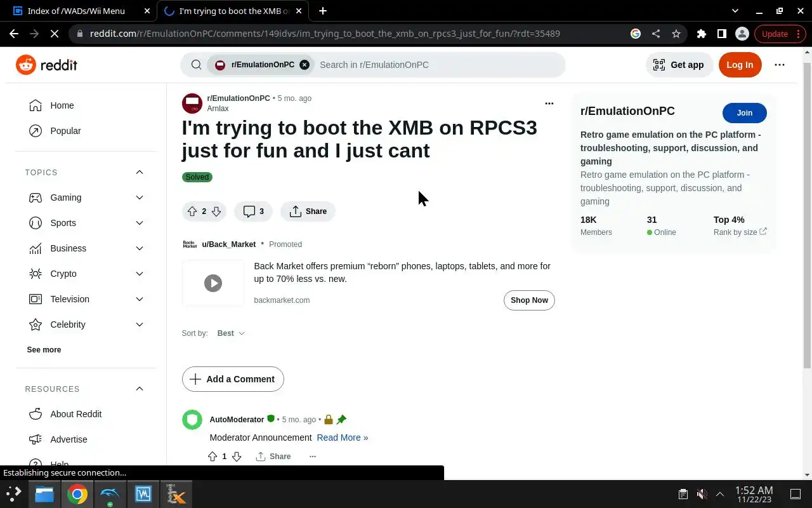This screenshot has width=812, height=508.
Task: Go back to the previous page
Action: pos(14,34)
